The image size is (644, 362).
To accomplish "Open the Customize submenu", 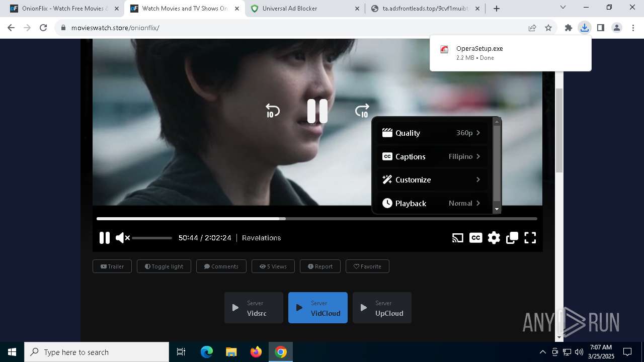I will coord(432,179).
